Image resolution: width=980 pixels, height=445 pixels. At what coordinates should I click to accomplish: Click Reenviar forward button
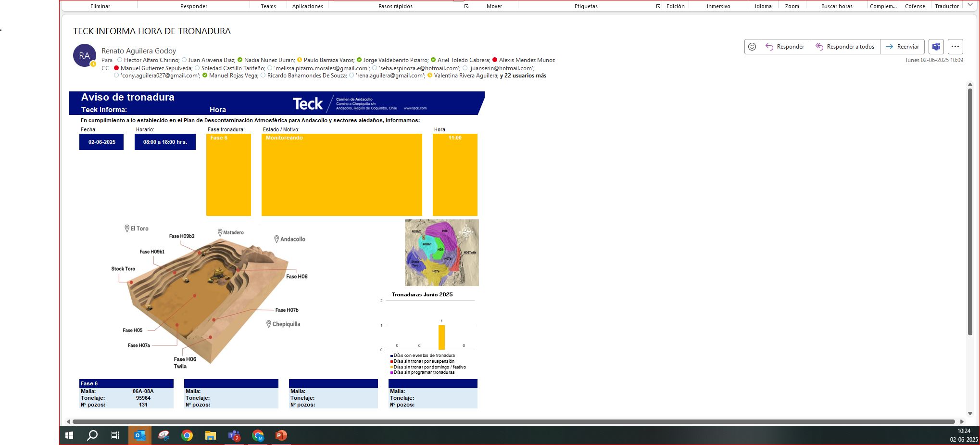(902, 47)
